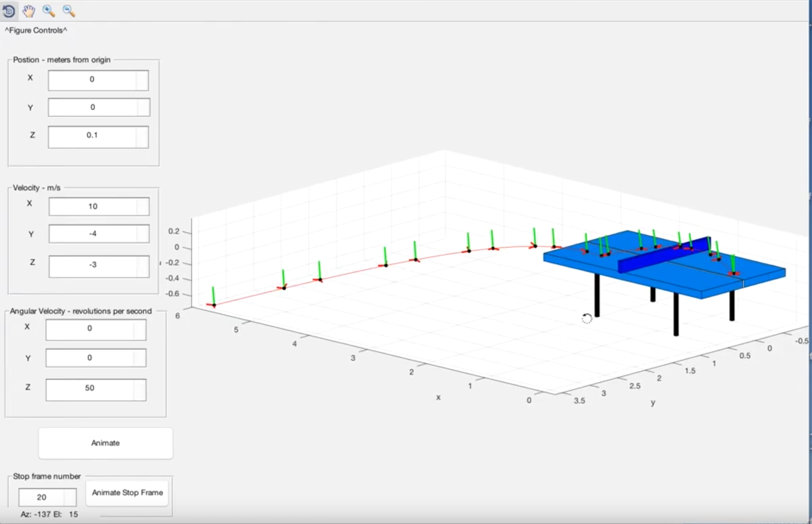Click the Stop frame number field showing 20
Viewport: 812px width, 524px height.
click(x=41, y=497)
